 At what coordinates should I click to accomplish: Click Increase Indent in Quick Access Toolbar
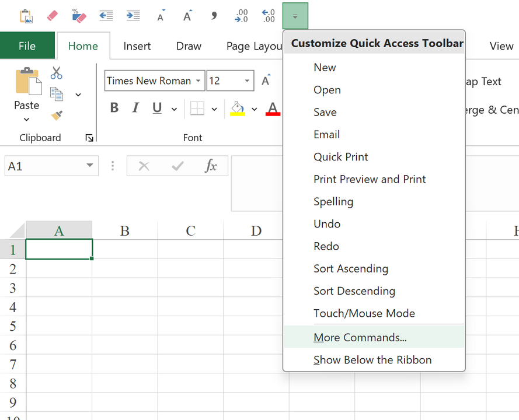click(x=133, y=16)
